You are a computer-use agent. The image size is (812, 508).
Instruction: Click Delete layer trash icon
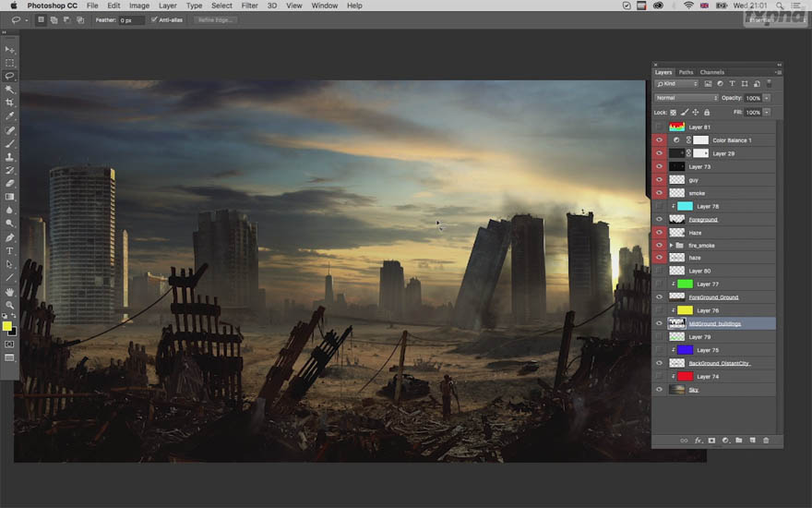[x=766, y=441]
